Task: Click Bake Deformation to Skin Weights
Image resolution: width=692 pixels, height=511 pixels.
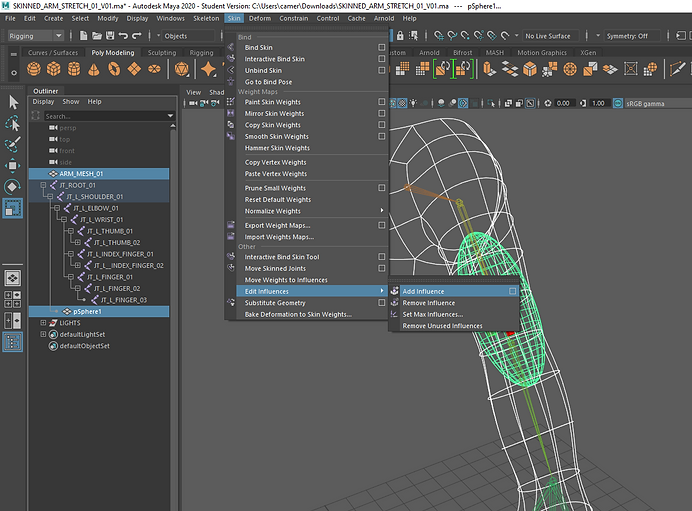Action: 312,314
